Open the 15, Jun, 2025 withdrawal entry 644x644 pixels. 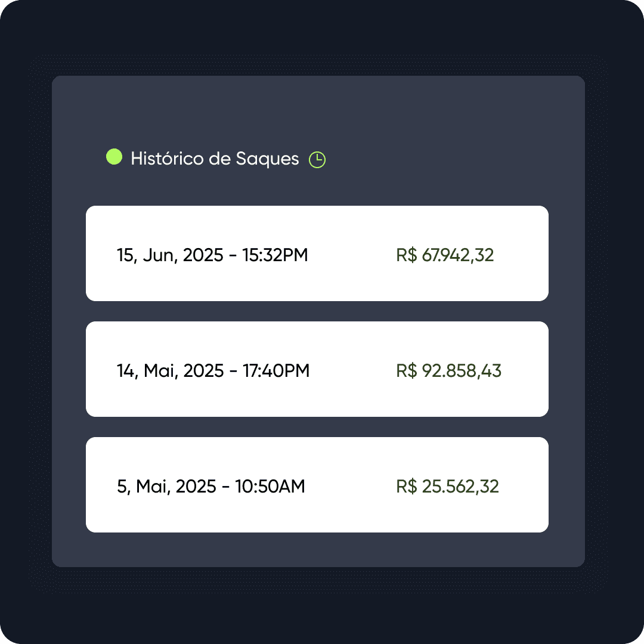click(317, 253)
